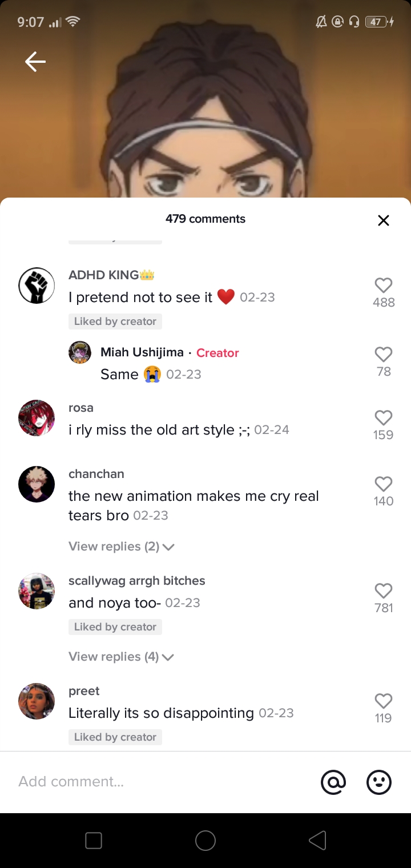Tap the mention @ icon

pos(333,782)
